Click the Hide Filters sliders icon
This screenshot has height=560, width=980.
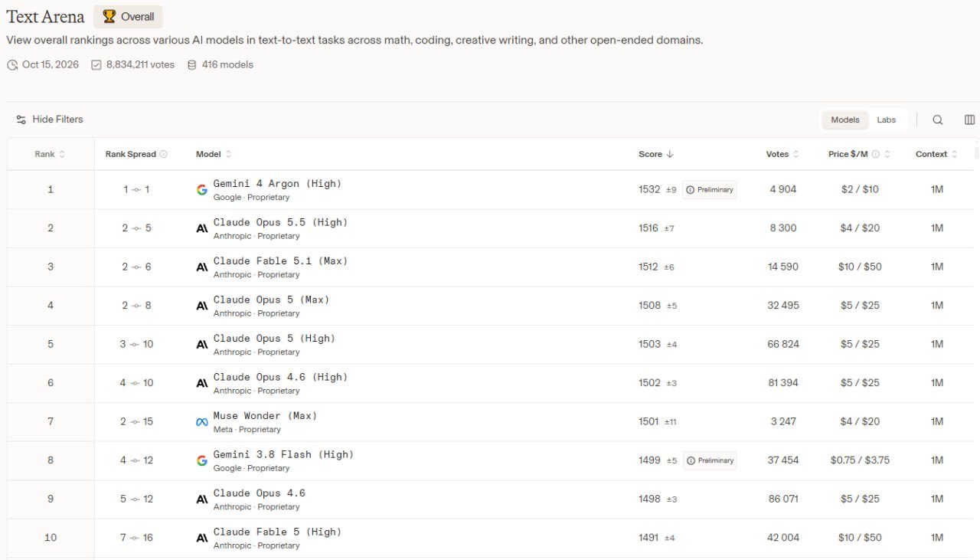point(21,120)
